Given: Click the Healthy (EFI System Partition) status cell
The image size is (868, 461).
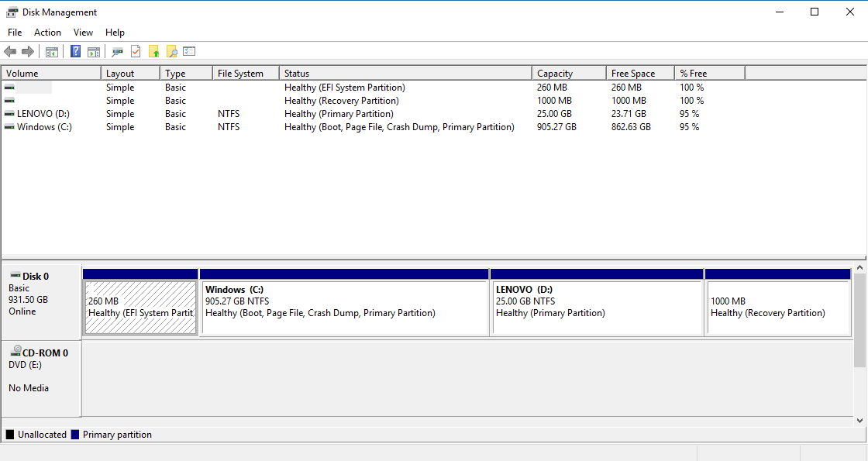Looking at the screenshot, I should point(345,88).
